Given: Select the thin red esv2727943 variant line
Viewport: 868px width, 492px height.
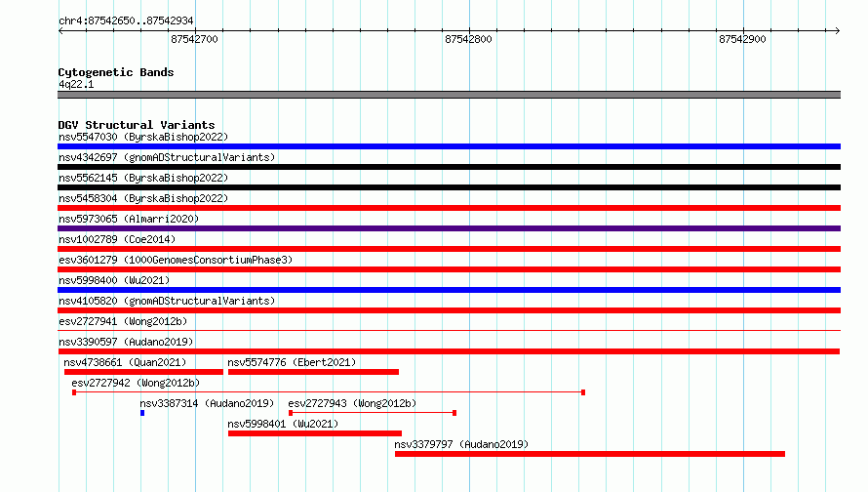Looking at the screenshot, I should point(373,413).
